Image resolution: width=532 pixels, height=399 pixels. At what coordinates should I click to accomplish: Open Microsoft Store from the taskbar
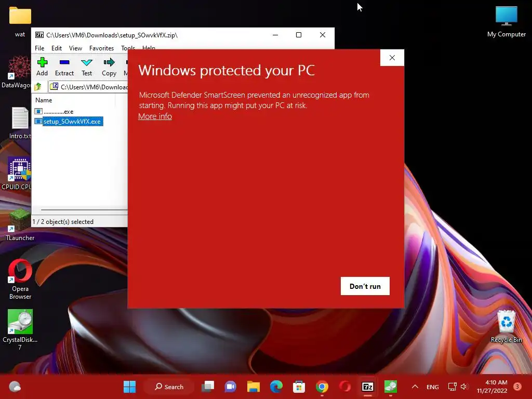299,387
